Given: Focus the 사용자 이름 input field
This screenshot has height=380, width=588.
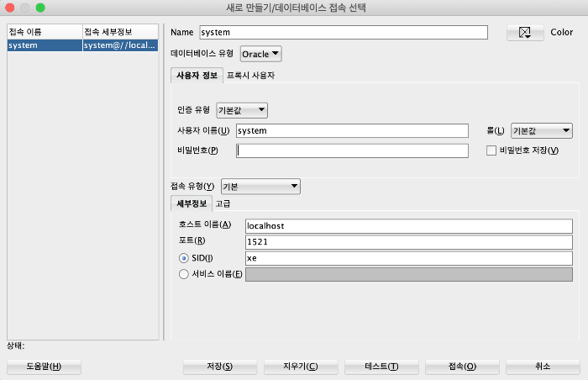Looking at the screenshot, I should [x=352, y=130].
